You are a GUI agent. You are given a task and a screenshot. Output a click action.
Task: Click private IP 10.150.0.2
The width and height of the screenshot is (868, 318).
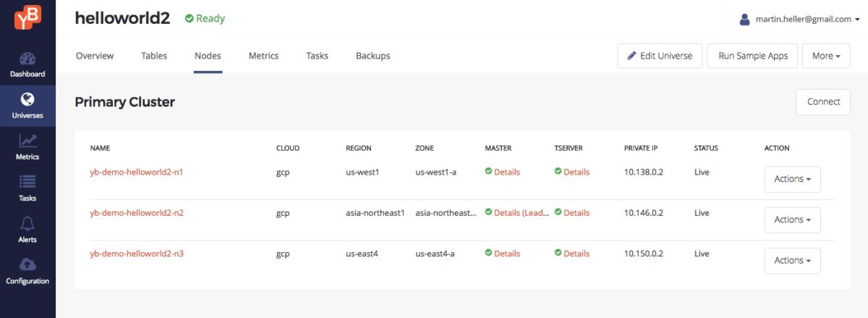coord(644,254)
